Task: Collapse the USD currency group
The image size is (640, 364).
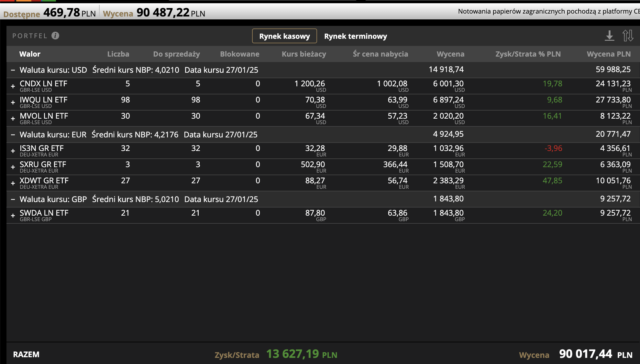Action: click(13, 70)
